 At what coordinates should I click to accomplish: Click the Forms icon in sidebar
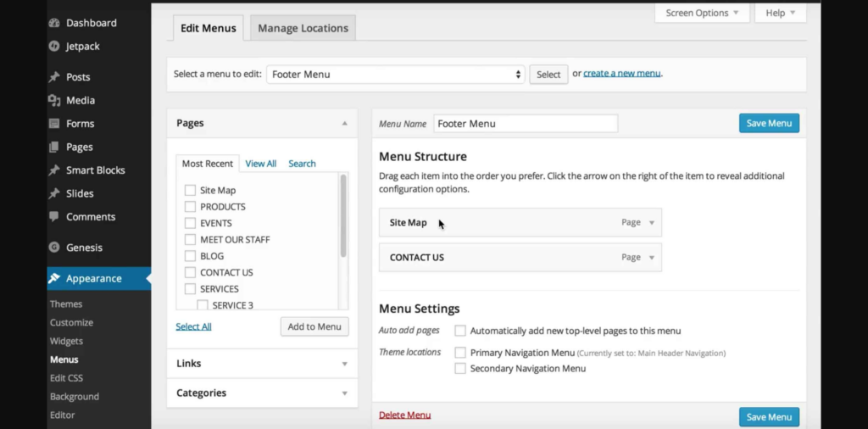[54, 124]
